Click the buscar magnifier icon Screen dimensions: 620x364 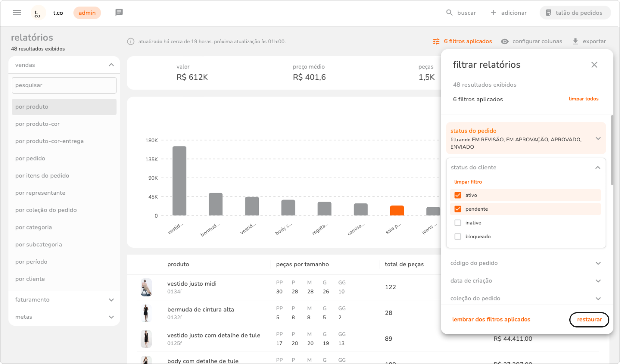click(x=449, y=13)
